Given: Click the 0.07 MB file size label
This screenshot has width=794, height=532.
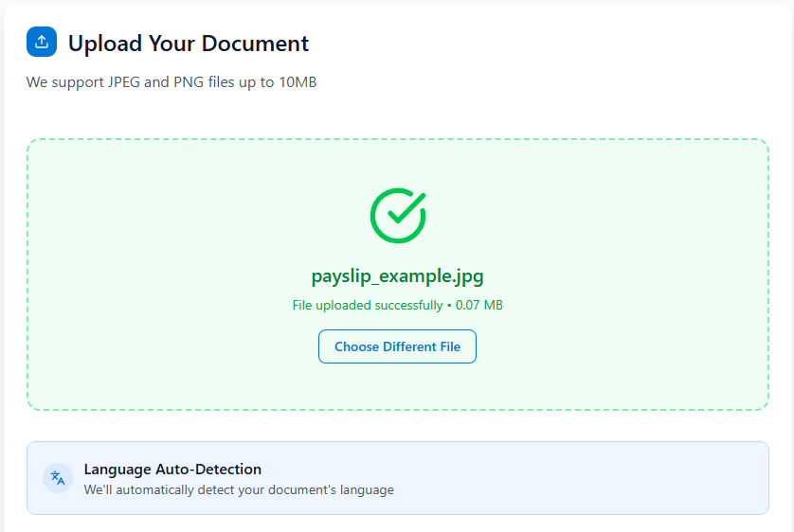Looking at the screenshot, I should (479, 305).
